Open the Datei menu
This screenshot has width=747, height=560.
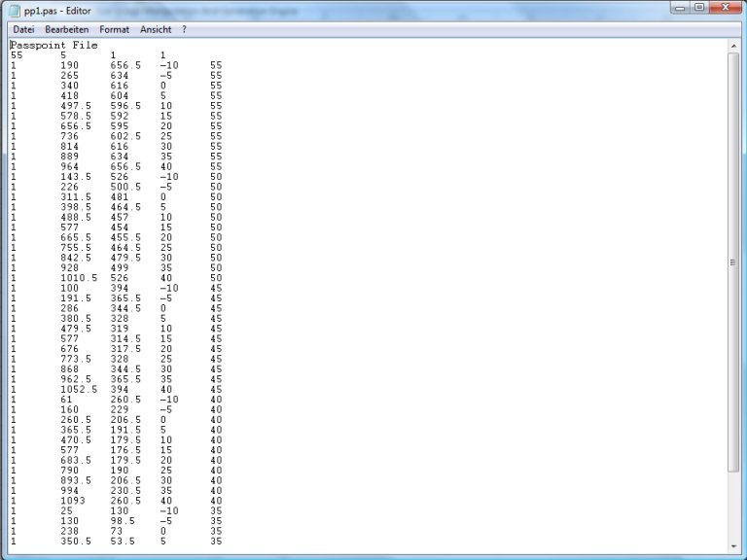pos(23,30)
